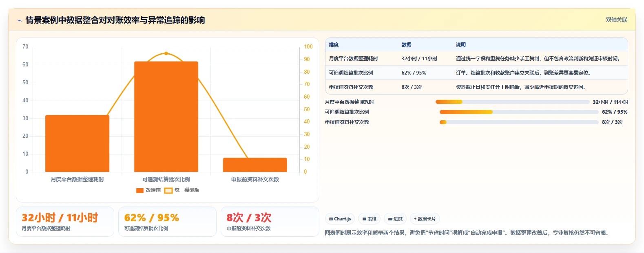This screenshot has height=253, width=644.
Task: Click x-axis label 申报前资料补交次数
Action: [255, 179]
